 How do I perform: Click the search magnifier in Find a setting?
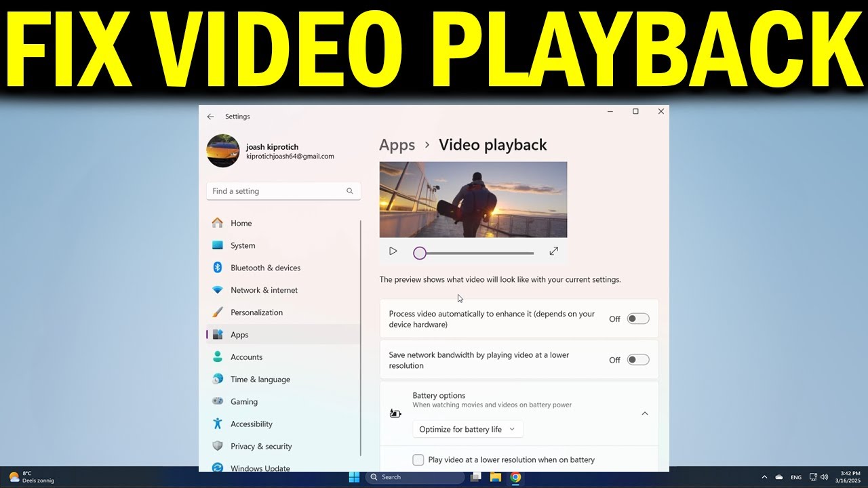350,191
